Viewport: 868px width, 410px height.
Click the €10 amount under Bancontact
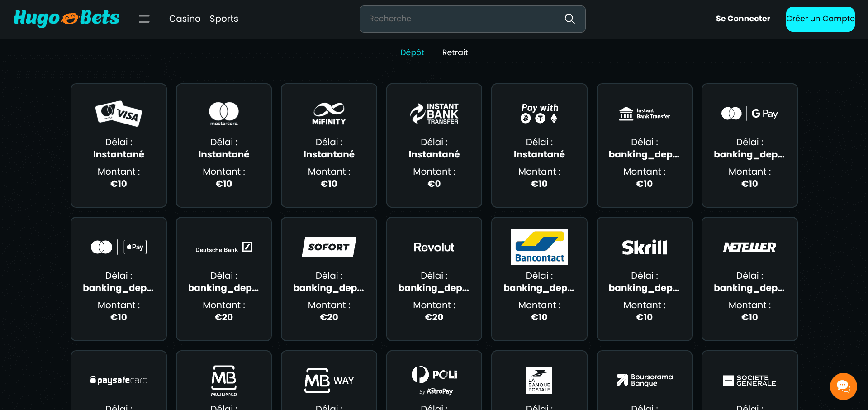539,317
